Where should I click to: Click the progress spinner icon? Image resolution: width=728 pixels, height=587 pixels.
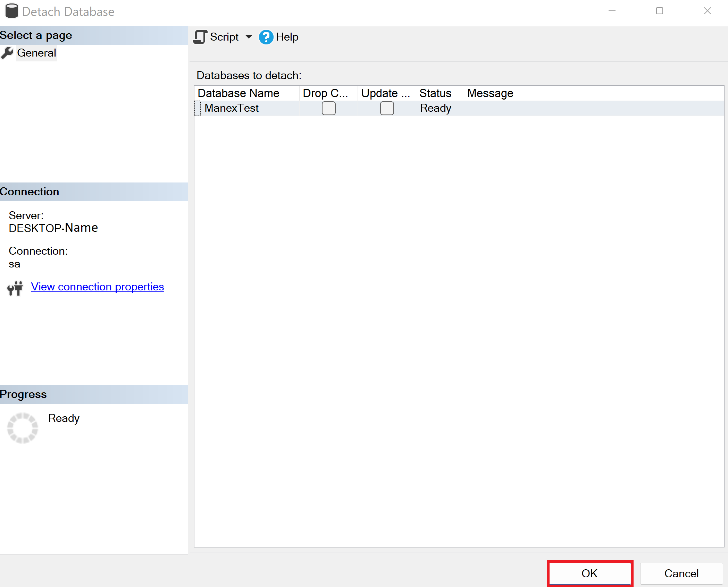coord(23,428)
